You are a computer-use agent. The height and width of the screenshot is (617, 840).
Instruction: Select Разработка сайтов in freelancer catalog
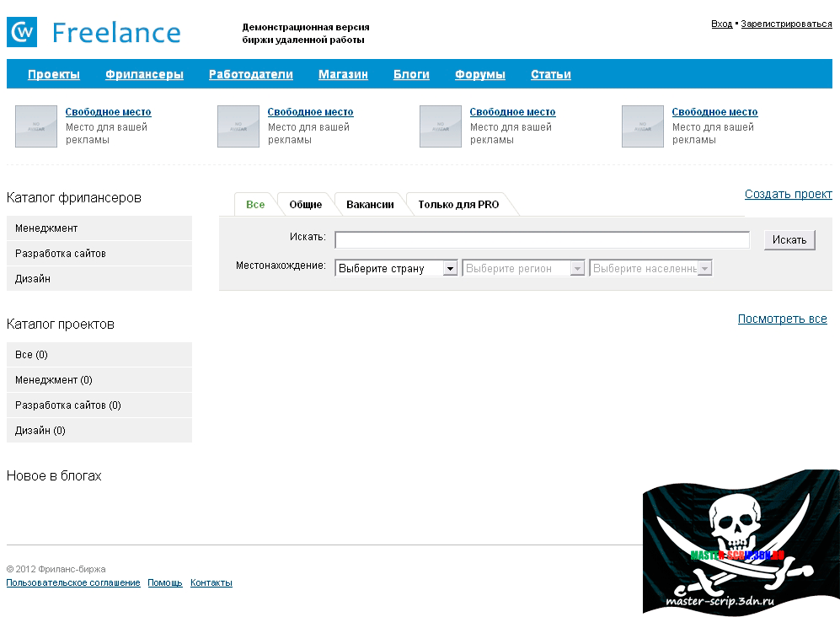click(x=61, y=254)
